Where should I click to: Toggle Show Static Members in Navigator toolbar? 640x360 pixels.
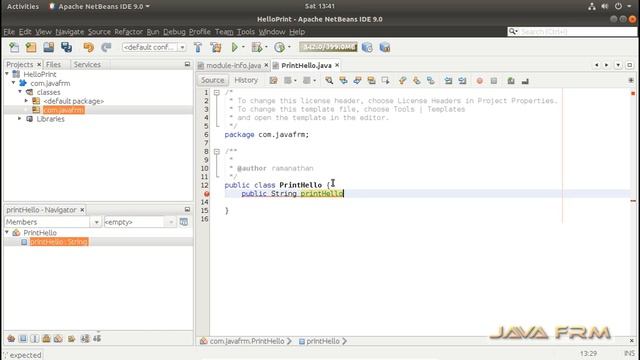(35, 338)
